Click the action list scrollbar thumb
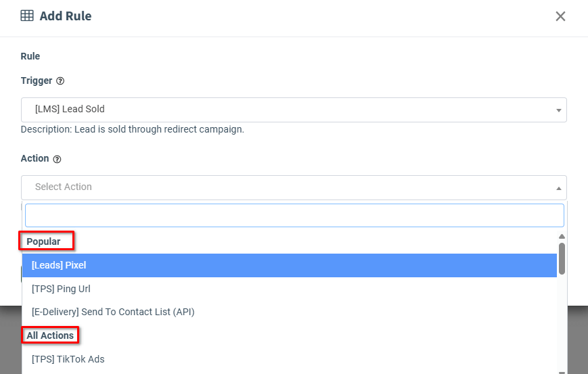588x374 pixels. tap(562, 258)
